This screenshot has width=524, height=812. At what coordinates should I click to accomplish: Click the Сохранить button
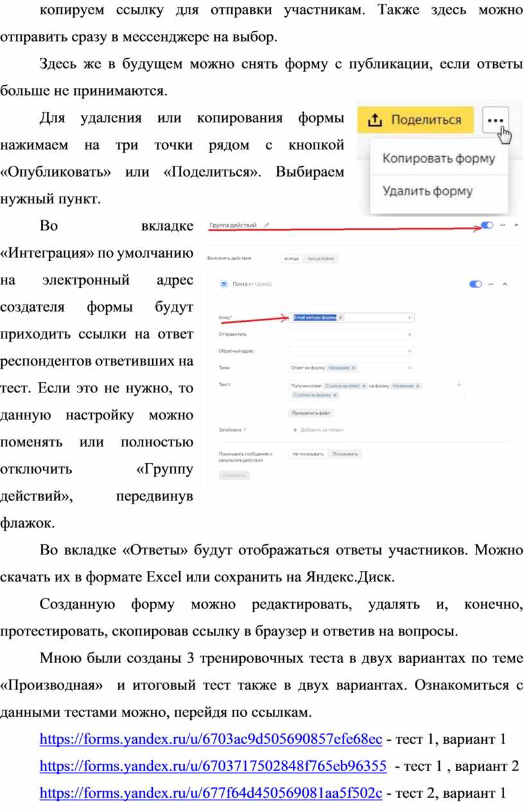[234, 475]
